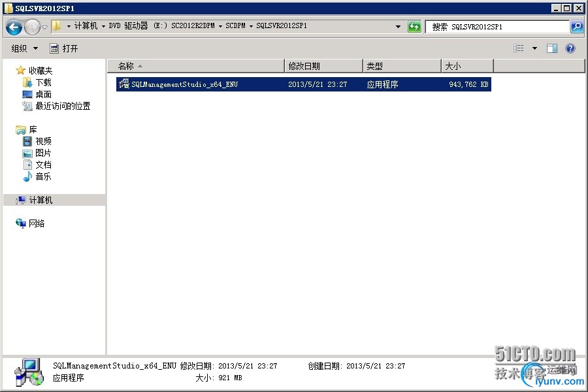Image resolution: width=588 pixels, height=392 pixels.
Task: Maximize the SQLSVR2012SP1 window
Action: (x=567, y=8)
